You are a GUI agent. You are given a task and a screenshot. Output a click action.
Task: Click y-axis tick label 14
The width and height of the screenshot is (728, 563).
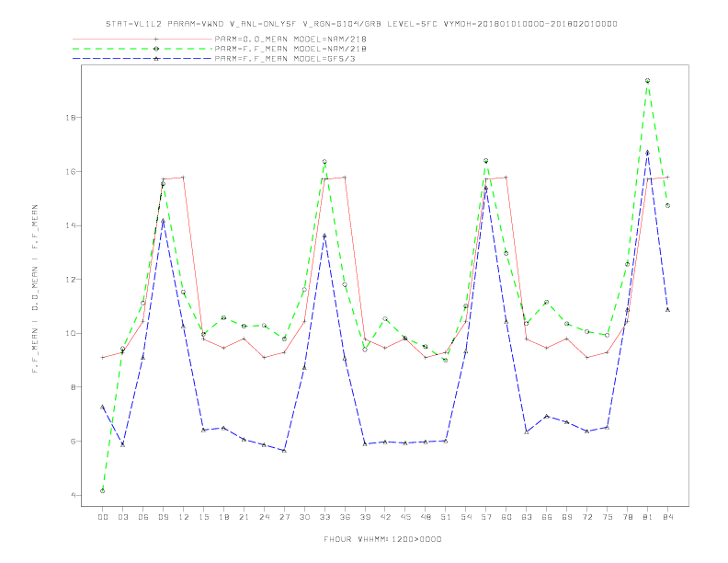tap(71, 225)
